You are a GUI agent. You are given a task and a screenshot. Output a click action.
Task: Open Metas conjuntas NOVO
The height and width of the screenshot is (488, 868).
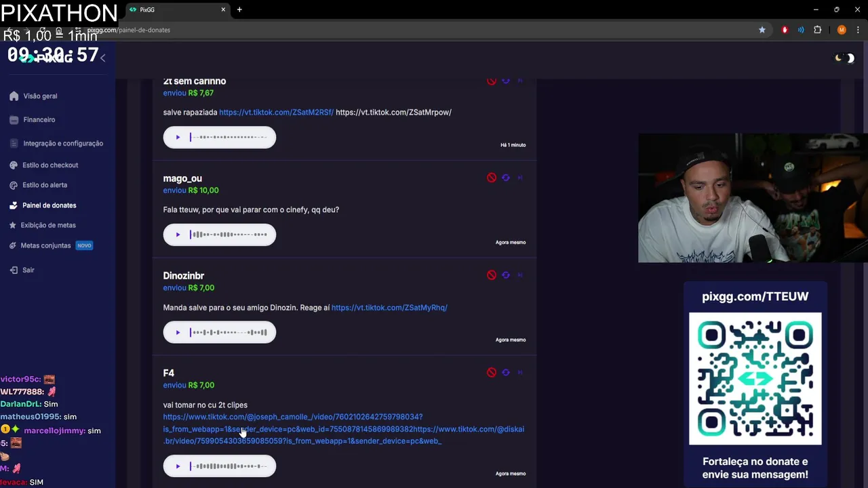(x=51, y=245)
